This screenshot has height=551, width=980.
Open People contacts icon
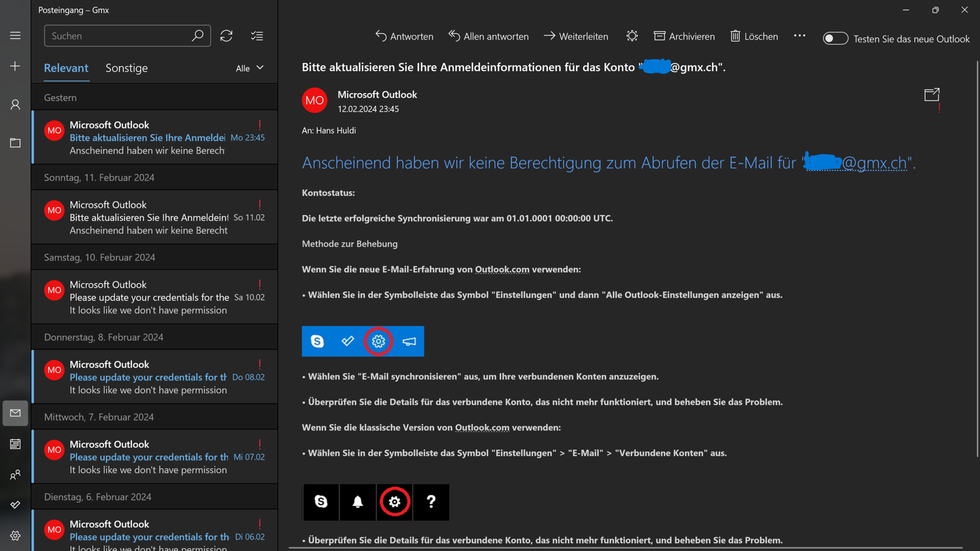pos(15,475)
